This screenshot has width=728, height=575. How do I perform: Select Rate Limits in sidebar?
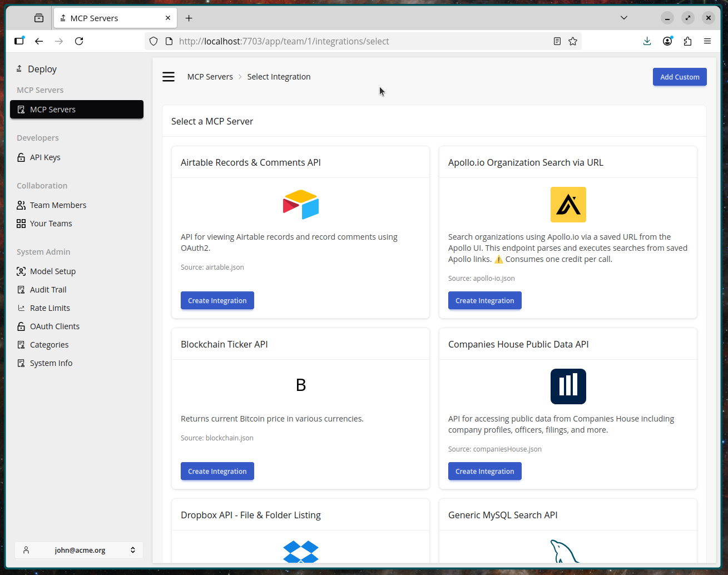pos(50,308)
